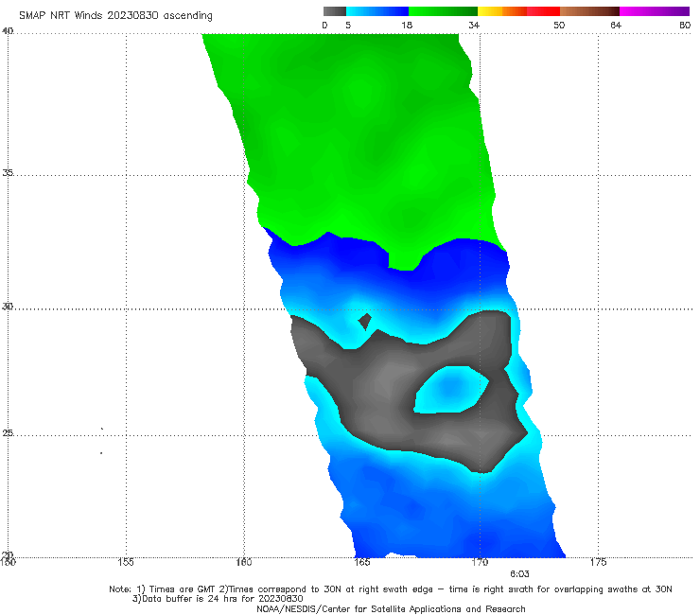Click the longitude label "170"
The height and width of the screenshot is (615, 700).
480,562
